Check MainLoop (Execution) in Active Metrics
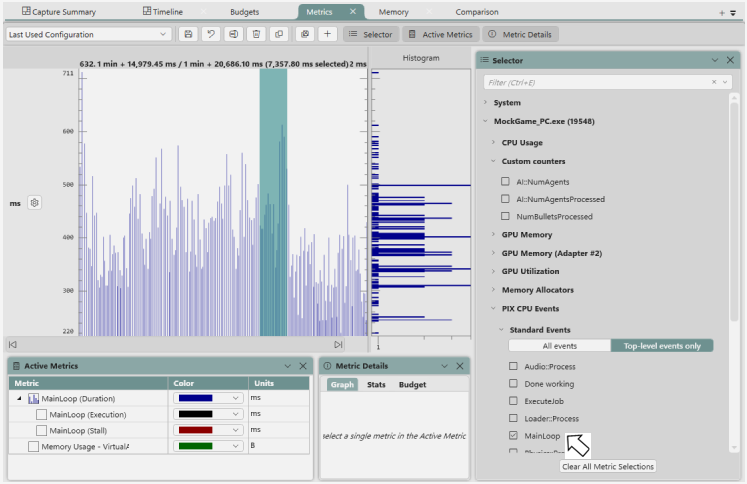Screen dimensions: 747x484 pyautogui.click(x=41, y=414)
